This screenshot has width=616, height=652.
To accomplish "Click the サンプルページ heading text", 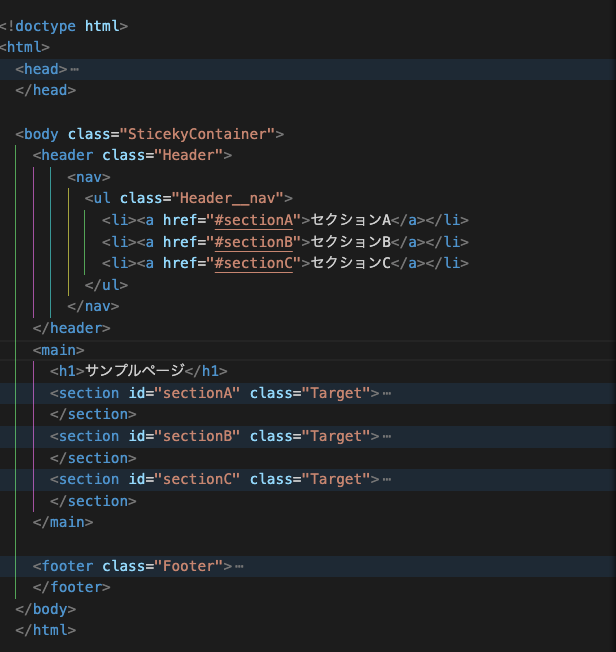I will [135, 371].
